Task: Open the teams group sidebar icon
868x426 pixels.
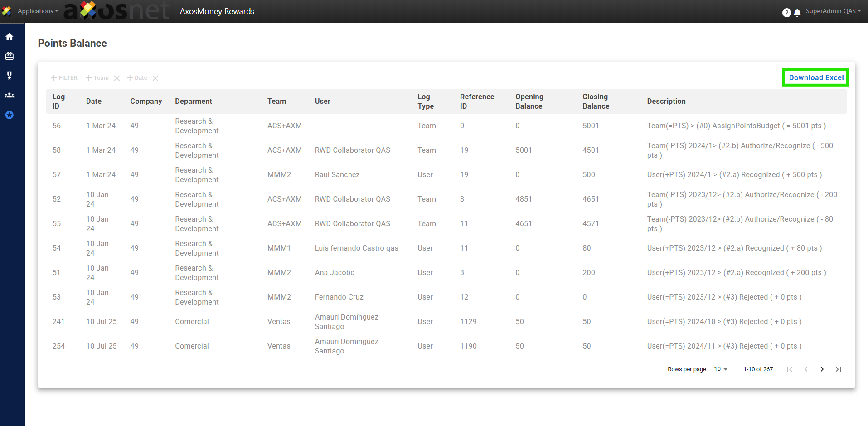Action: 10,95
